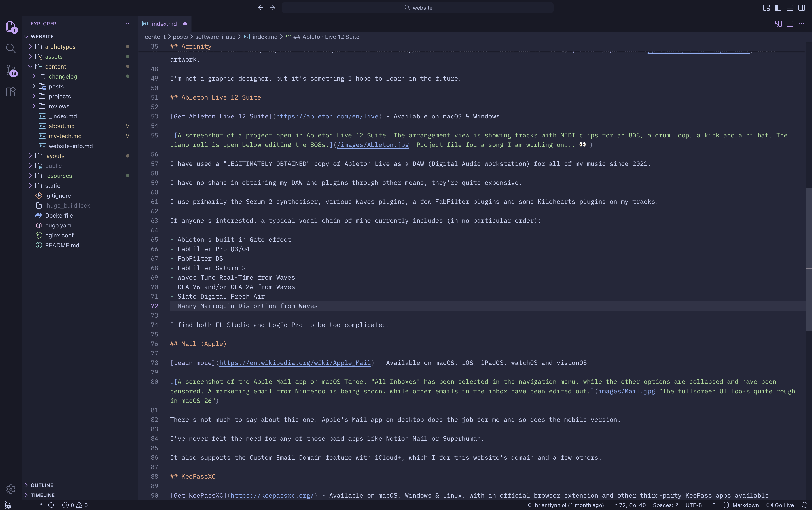Click the ableton.com/en/live link

click(x=327, y=116)
